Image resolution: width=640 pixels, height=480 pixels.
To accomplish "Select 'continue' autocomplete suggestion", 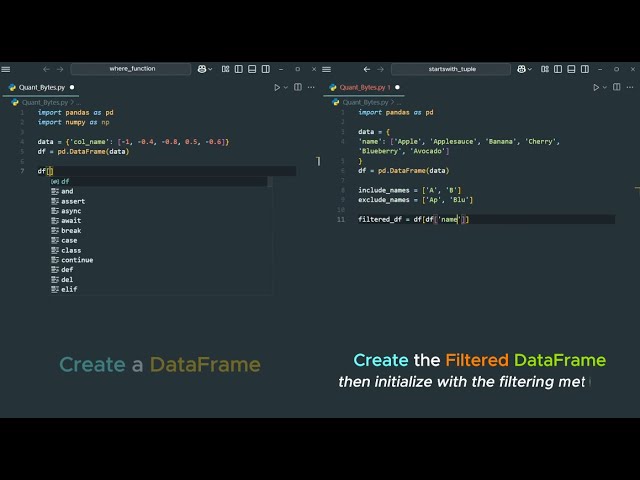I will pos(159,260).
